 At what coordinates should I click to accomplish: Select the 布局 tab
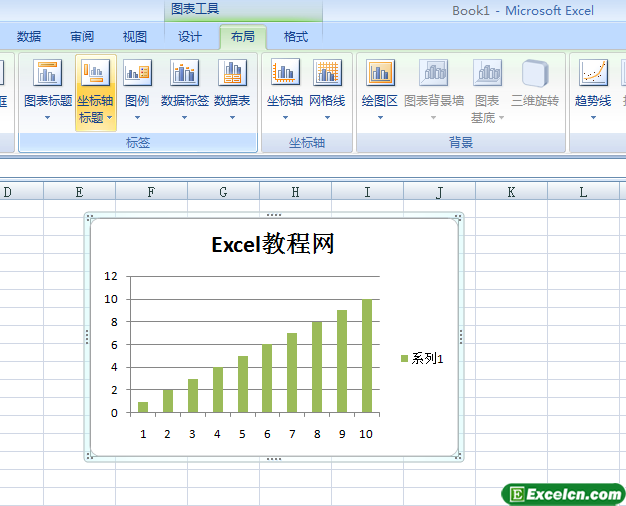point(243,37)
